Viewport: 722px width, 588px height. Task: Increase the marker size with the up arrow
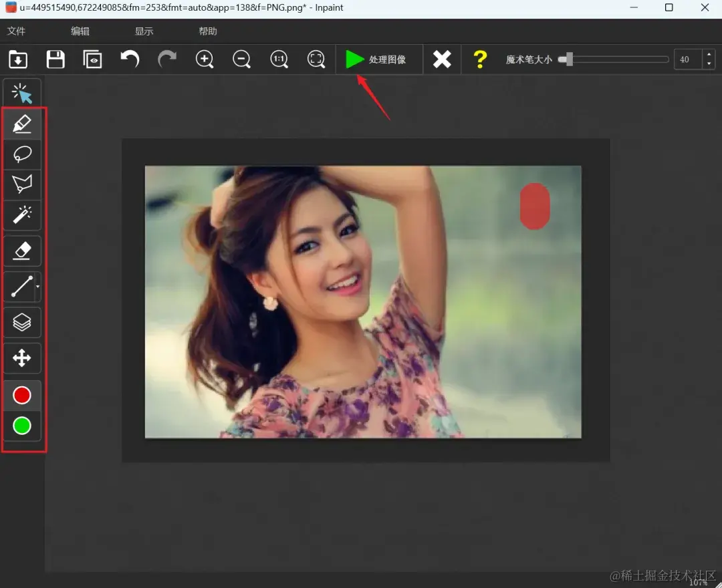709,55
